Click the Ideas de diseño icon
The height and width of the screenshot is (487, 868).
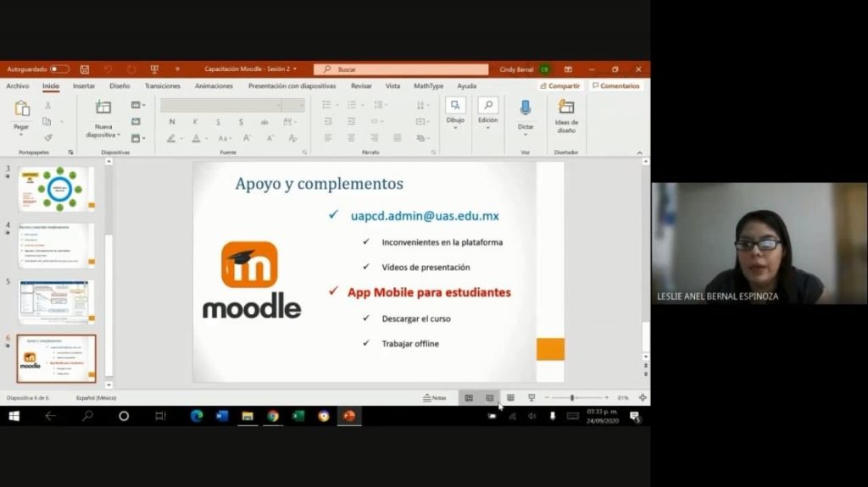pyautogui.click(x=566, y=106)
